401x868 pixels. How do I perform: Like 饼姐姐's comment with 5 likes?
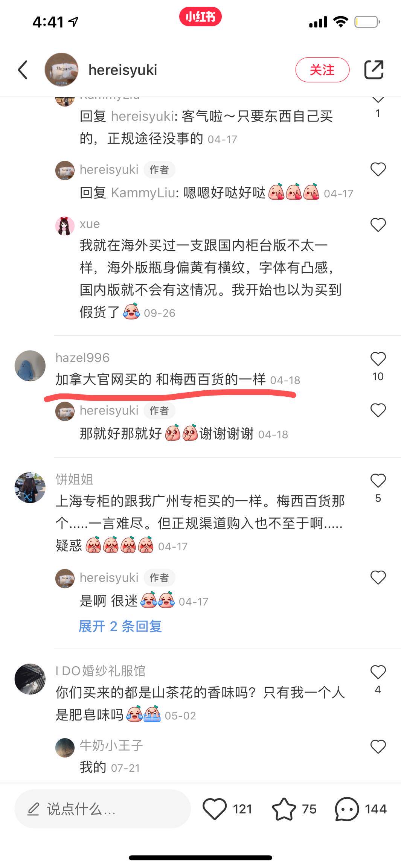(378, 481)
